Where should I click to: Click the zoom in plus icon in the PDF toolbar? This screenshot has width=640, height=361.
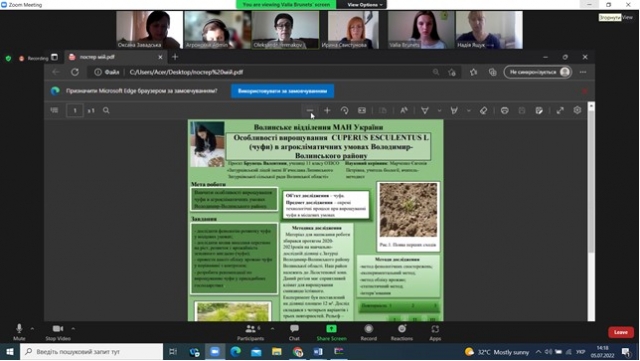tap(327, 110)
